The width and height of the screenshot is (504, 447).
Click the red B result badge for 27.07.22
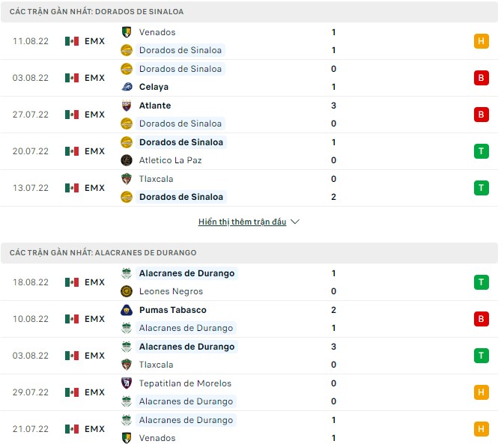coord(482,115)
